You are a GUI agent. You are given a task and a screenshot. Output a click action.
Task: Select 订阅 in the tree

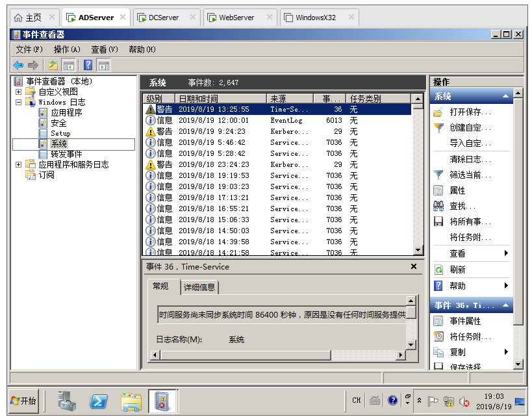(47, 175)
